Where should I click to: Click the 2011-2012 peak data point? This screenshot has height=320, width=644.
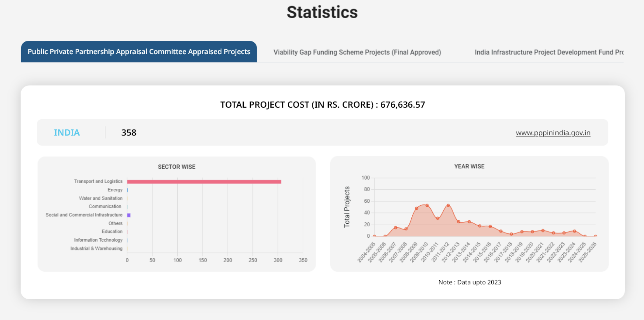448,205
